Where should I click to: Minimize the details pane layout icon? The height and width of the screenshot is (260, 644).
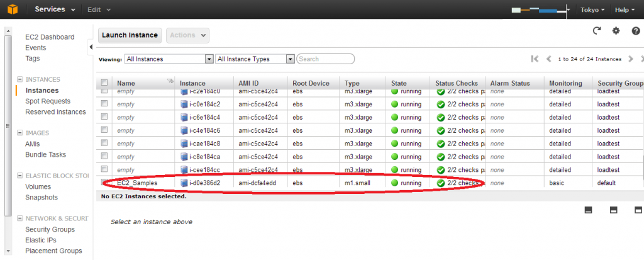(588, 210)
